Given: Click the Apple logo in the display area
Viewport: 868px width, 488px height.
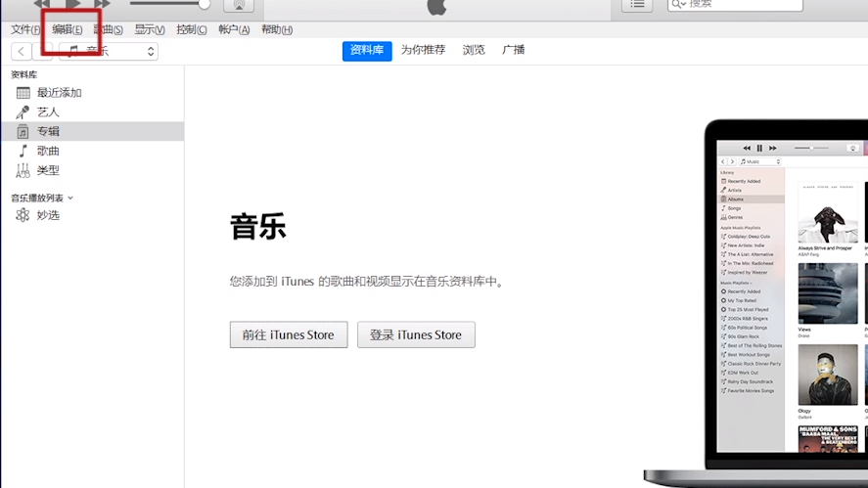Looking at the screenshot, I should coord(436,7).
